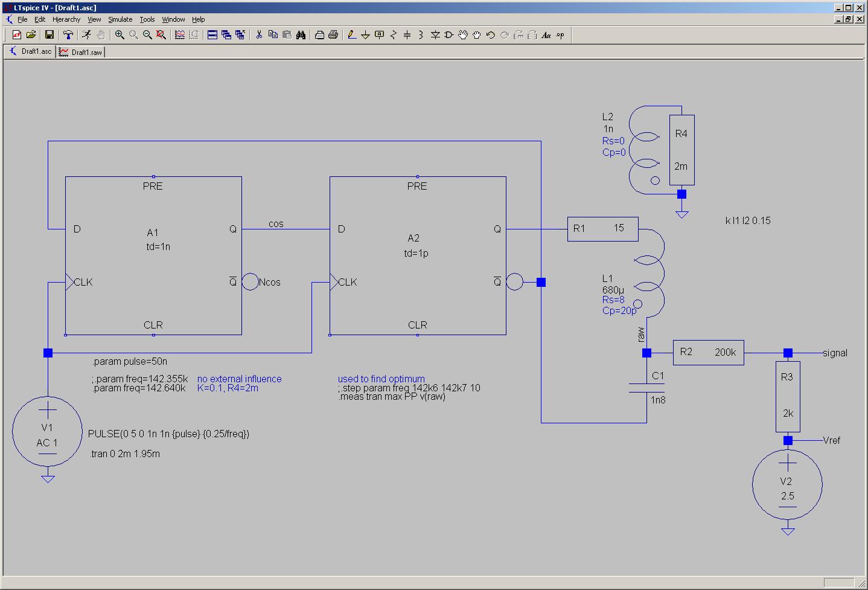This screenshot has width=868, height=590.
Task: Expand the Tools menu
Action: tap(147, 19)
